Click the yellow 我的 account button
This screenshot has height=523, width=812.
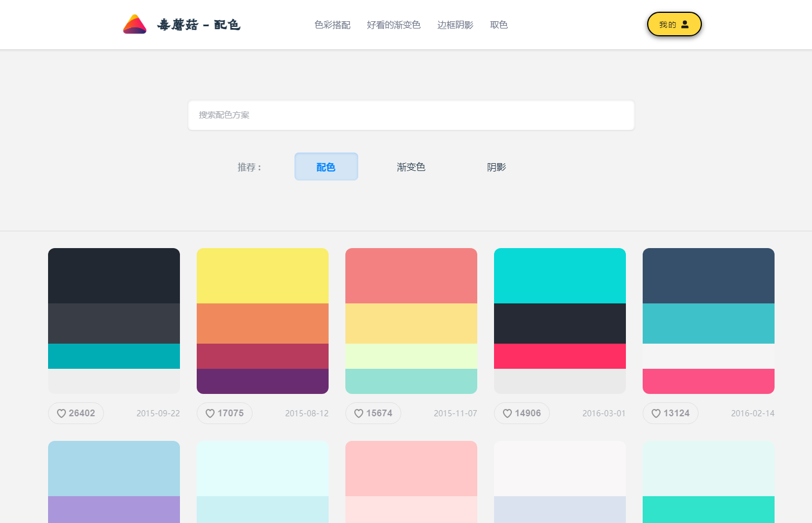point(674,25)
